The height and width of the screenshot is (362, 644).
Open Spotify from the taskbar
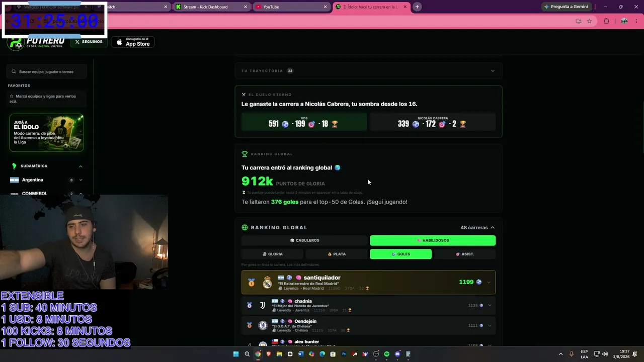click(386, 354)
